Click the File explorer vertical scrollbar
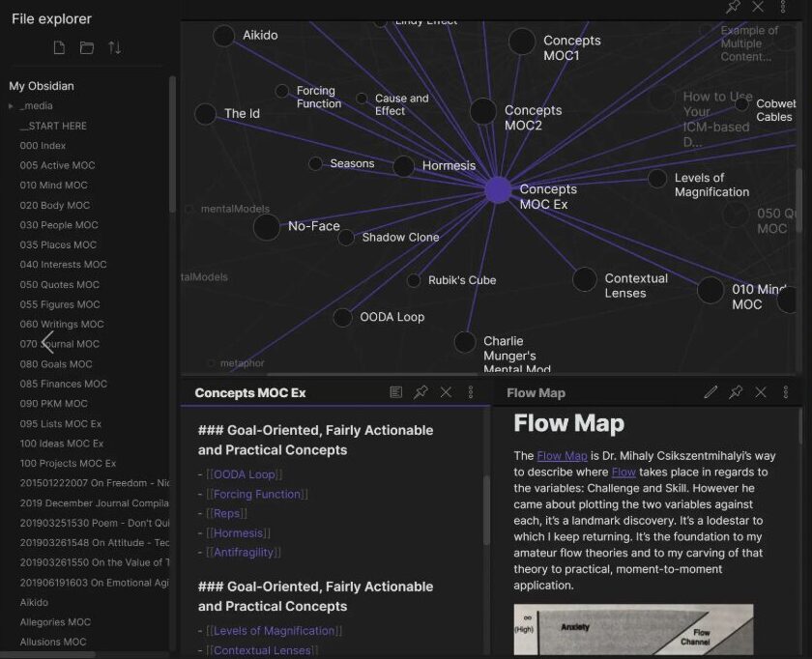Image resolution: width=812 pixels, height=659 pixels. (x=172, y=145)
